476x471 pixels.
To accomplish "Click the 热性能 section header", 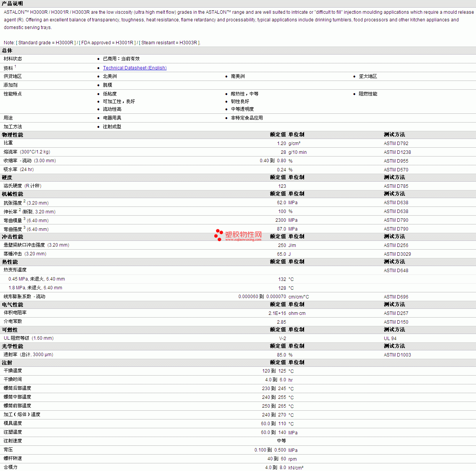I will click(x=10, y=262).
